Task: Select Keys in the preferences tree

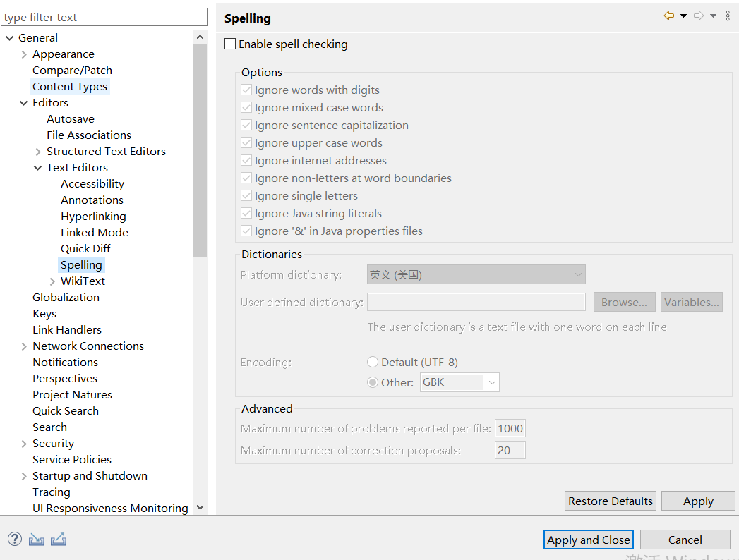Action: (x=44, y=314)
